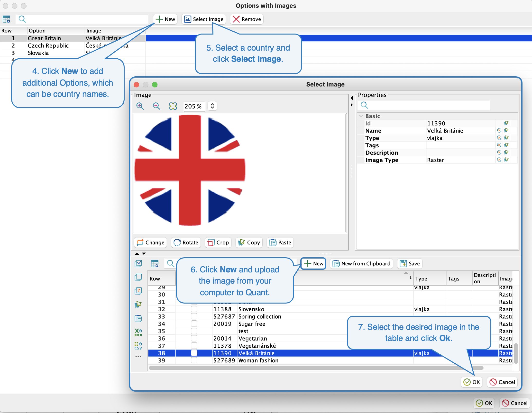Check the box for Spring collection row
This screenshot has width=532, height=413.
click(194, 316)
